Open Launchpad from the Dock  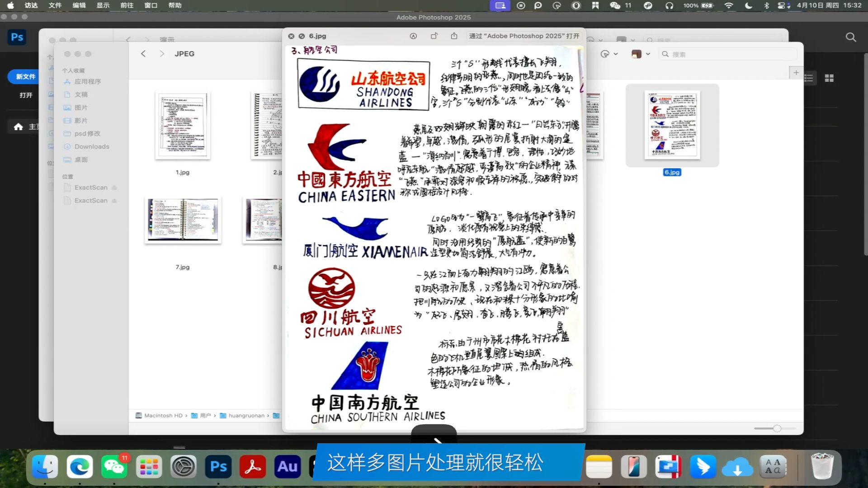coord(149,467)
